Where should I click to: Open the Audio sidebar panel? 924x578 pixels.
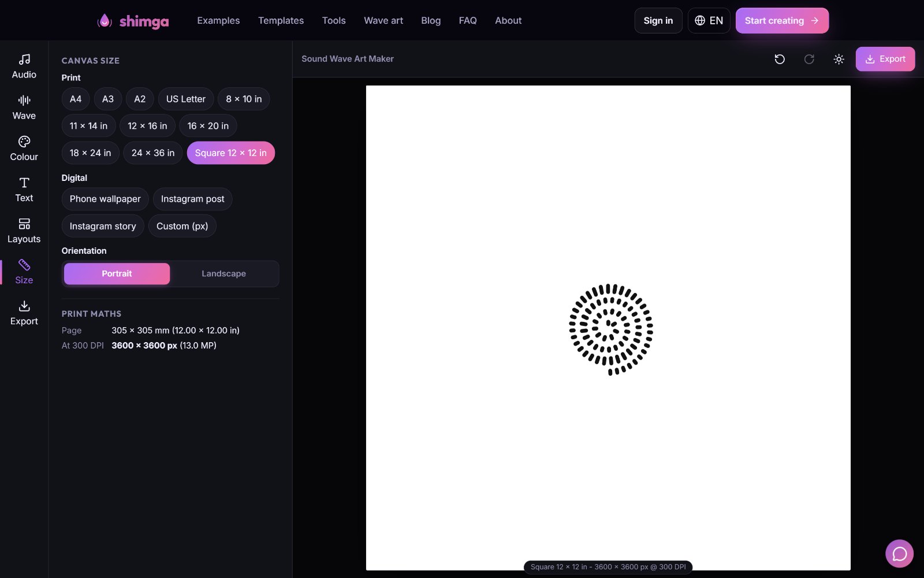[x=24, y=66]
